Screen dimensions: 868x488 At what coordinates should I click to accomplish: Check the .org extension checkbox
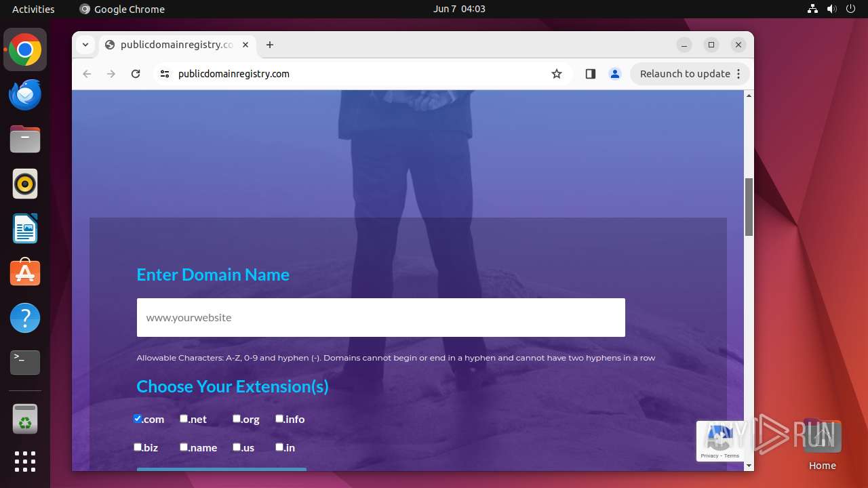point(237,419)
